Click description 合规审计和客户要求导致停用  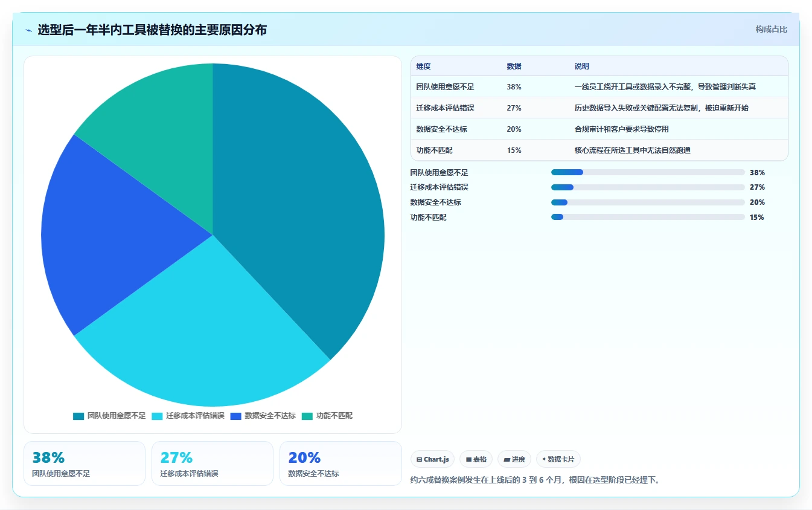(622, 129)
